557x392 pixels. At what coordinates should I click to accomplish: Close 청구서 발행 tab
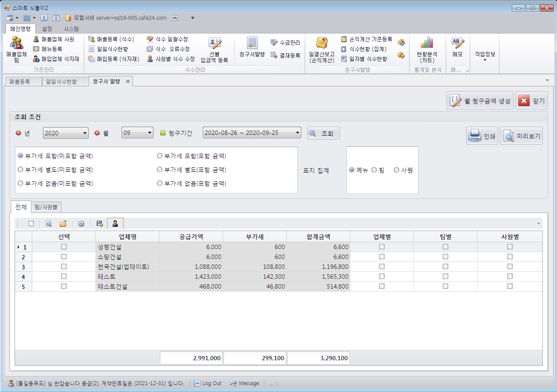click(128, 82)
